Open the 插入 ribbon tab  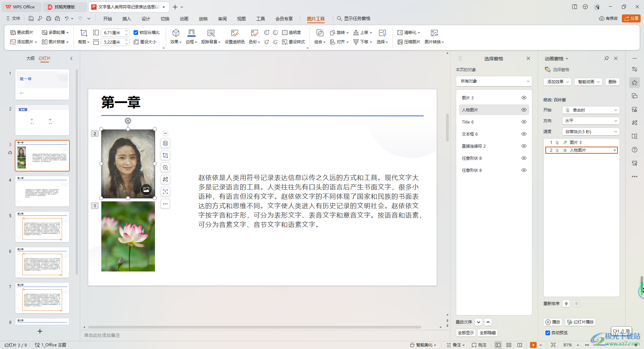pyautogui.click(x=126, y=19)
